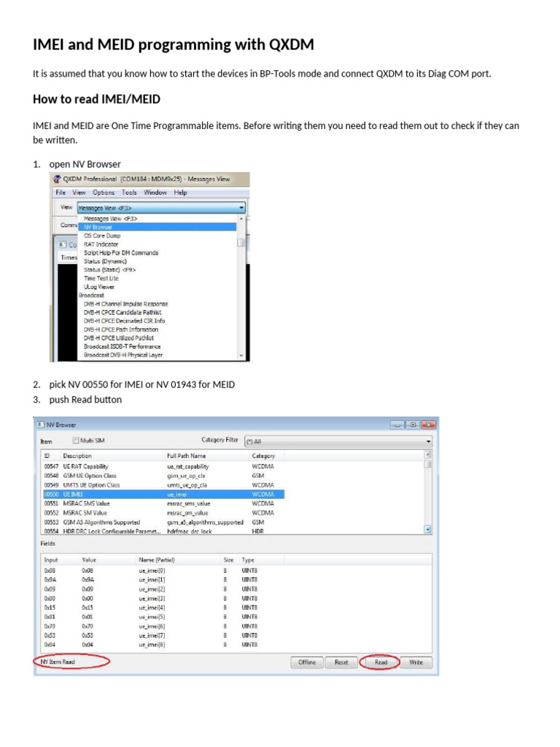Select item 00548 GSM UE Option Class
Image resolution: width=560 pixels, height=747 pixels.
point(163,476)
